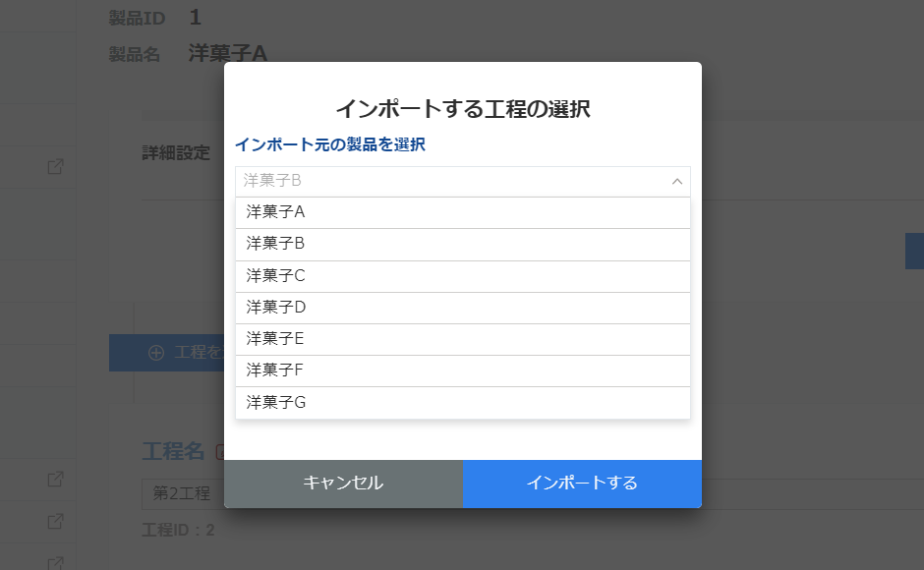Click the 詳細設定 heading in the background
924x570 pixels.
[176, 153]
